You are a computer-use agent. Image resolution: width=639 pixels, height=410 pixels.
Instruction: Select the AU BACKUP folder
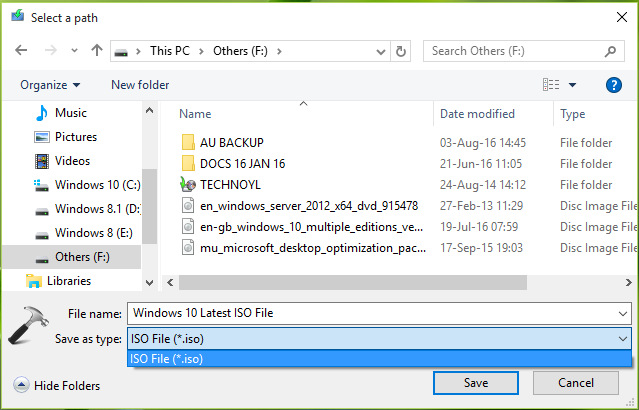[231, 143]
